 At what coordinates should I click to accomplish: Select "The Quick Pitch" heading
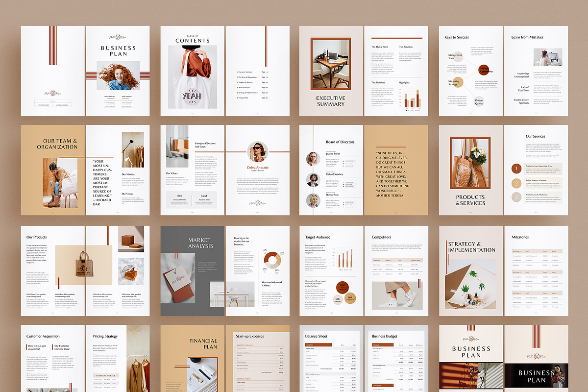click(x=380, y=47)
